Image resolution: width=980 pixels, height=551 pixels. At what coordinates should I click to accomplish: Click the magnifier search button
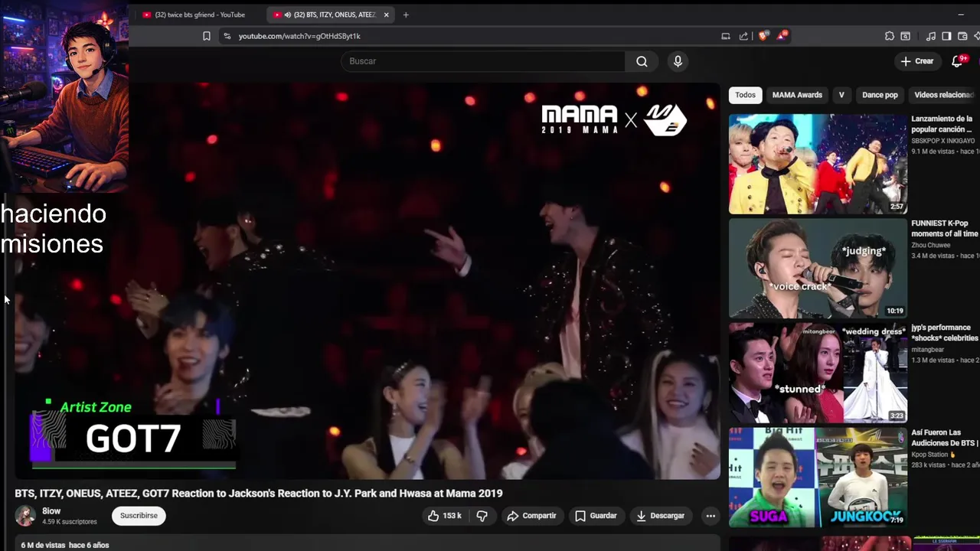click(x=642, y=61)
